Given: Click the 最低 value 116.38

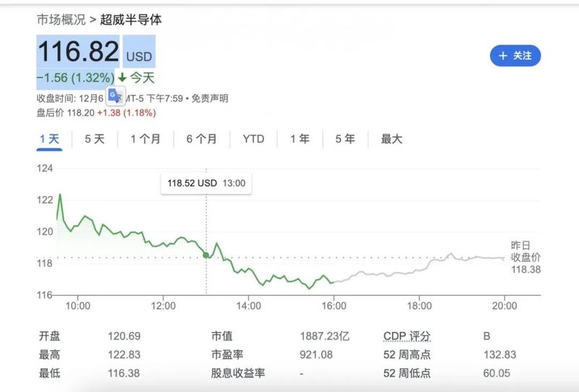Looking at the screenshot, I should coord(124,373).
